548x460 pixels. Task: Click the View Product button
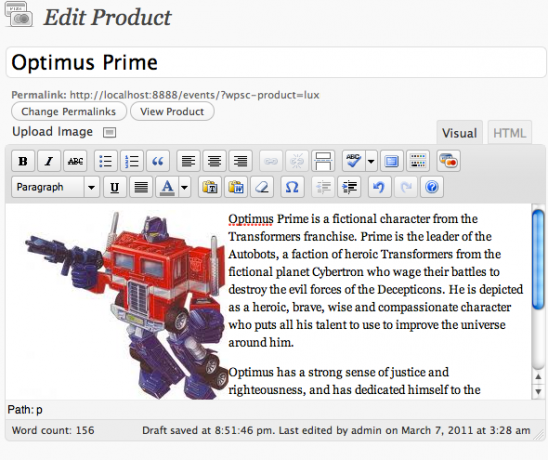(x=172, y=112)
